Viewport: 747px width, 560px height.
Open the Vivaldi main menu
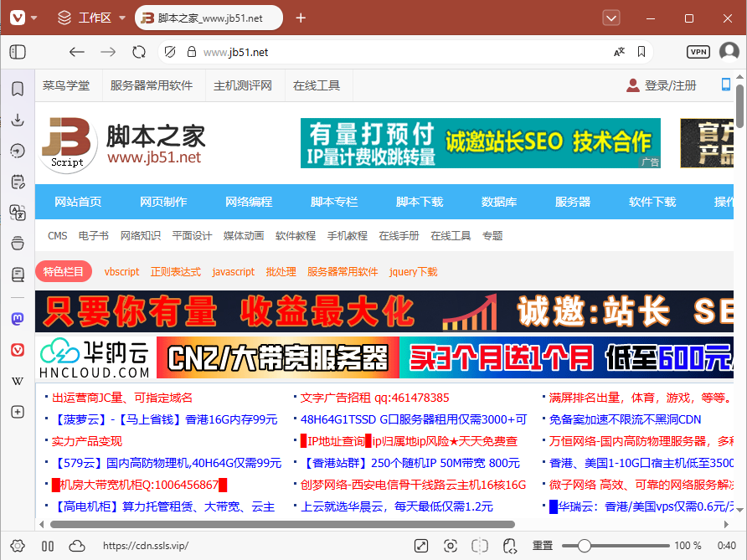coord(18,18)
